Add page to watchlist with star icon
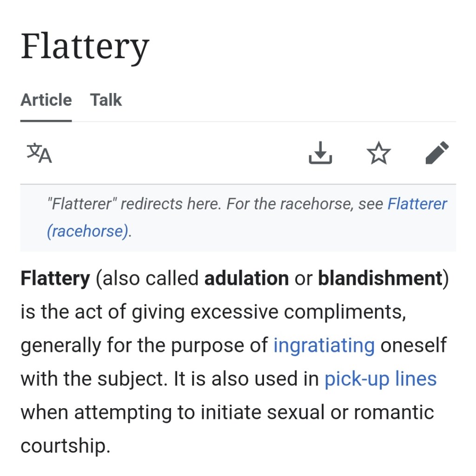Screen dimensions: 476x476 378,153
